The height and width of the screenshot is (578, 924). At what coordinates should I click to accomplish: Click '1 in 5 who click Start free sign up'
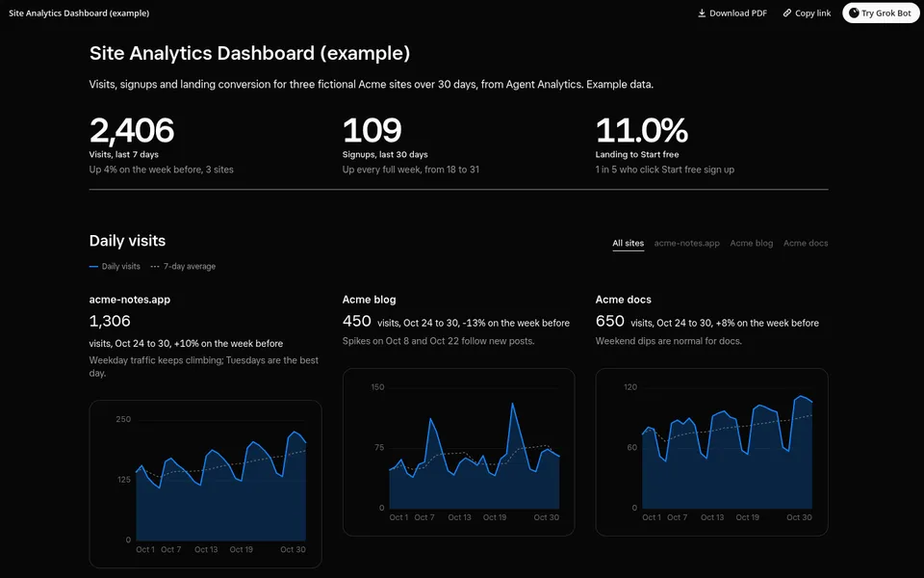[665, 170]
